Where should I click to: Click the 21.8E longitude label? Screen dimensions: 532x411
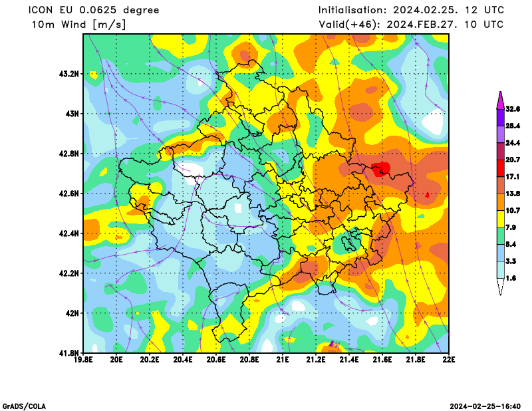pyautogui.click(x=416, y=359)
